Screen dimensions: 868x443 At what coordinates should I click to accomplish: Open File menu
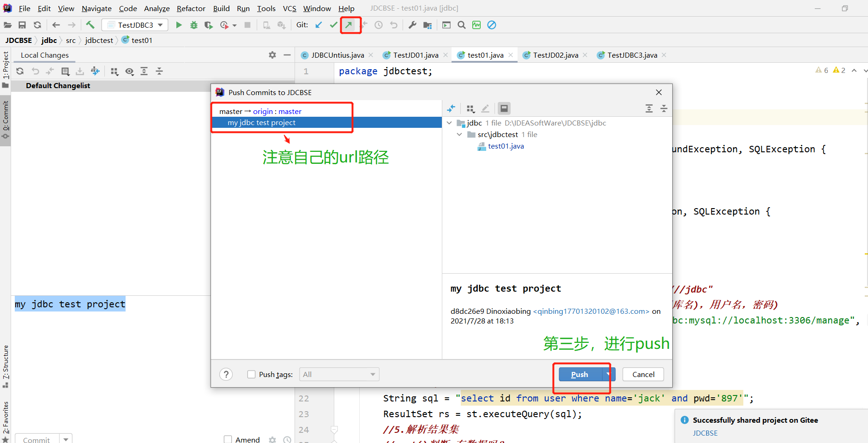pos(24,8)
